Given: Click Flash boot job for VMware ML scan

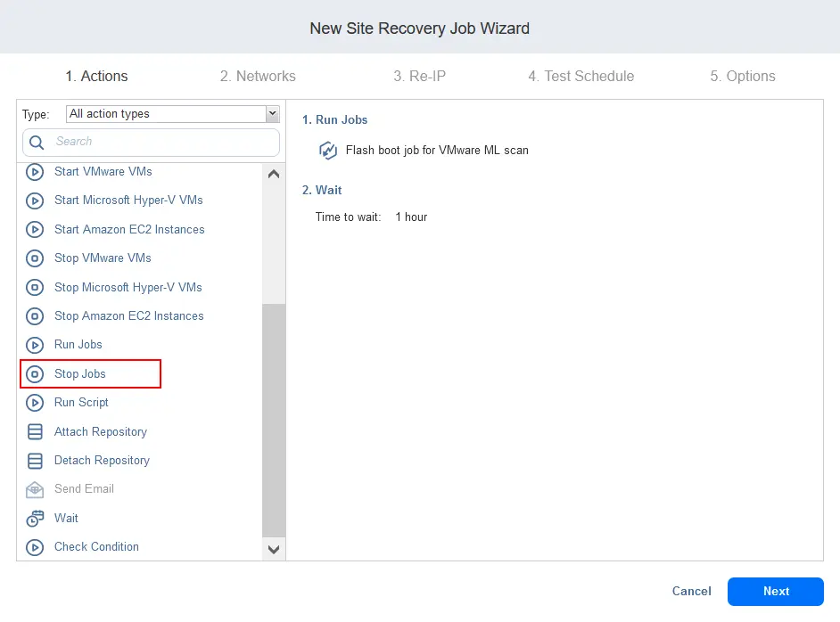Looking at the screenshot, I should 437,151.
